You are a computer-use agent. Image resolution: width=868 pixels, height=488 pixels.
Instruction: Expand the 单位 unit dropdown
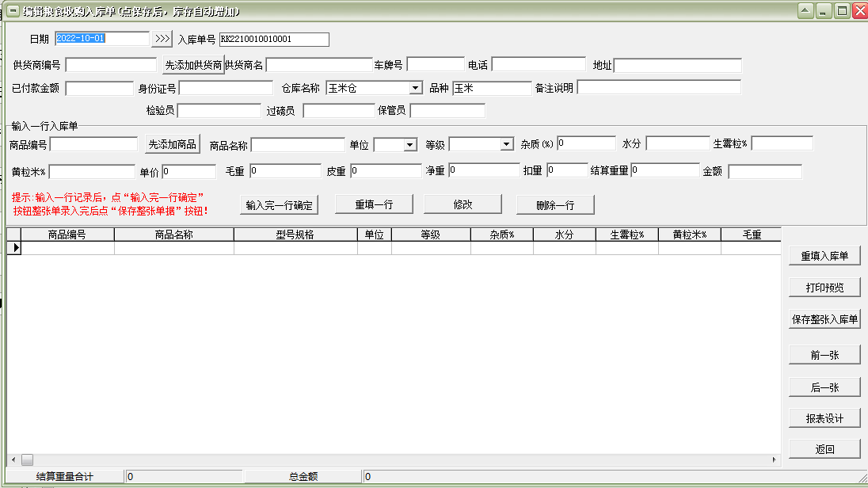click(x=409, y=144)
